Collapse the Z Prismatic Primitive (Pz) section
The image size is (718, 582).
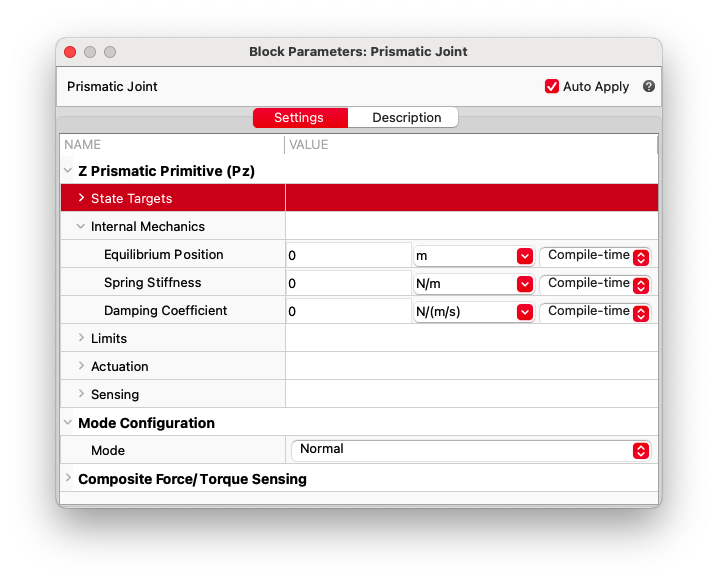coord(68,171)
